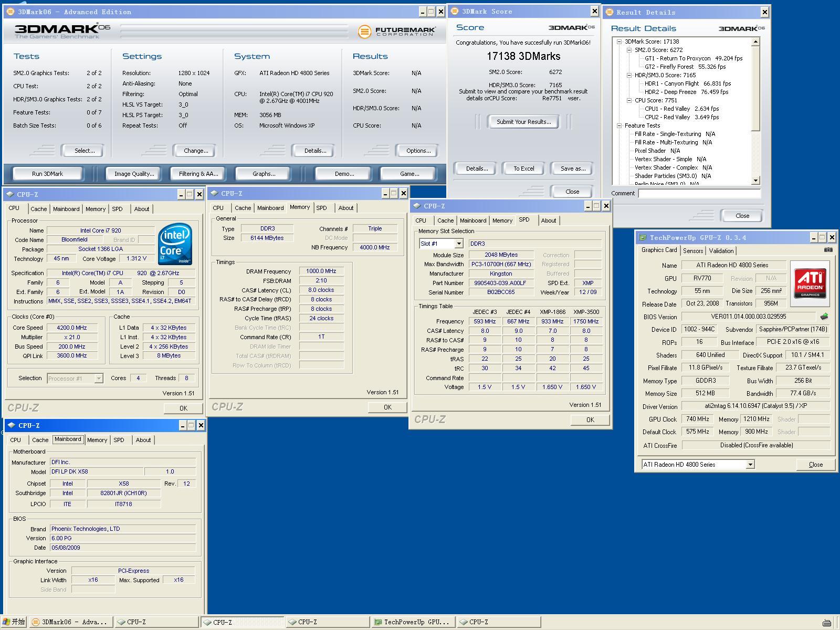Click the 17138 3DMarks score text
This screenshot has width=840, height=630.
click(x=523, y=56)
